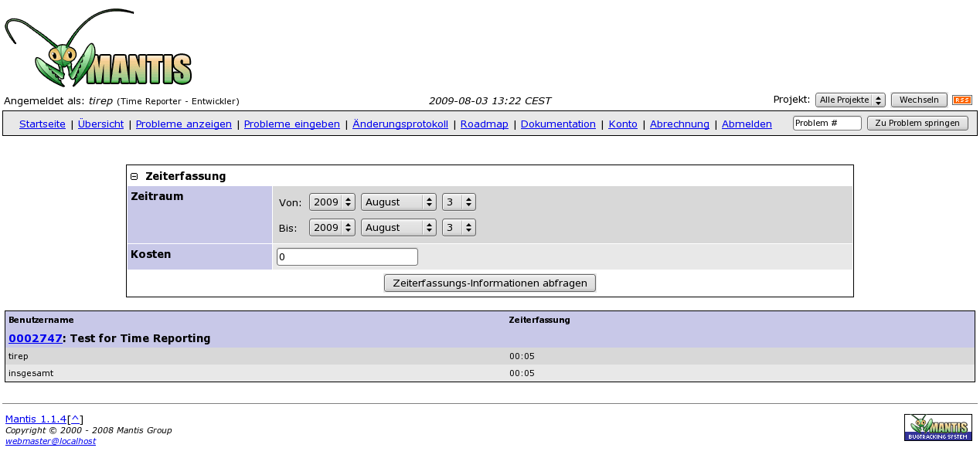Collapse the Zeiterfassung section
The width and height of the screenshot is (980, 458).
(x=134, y=177)
